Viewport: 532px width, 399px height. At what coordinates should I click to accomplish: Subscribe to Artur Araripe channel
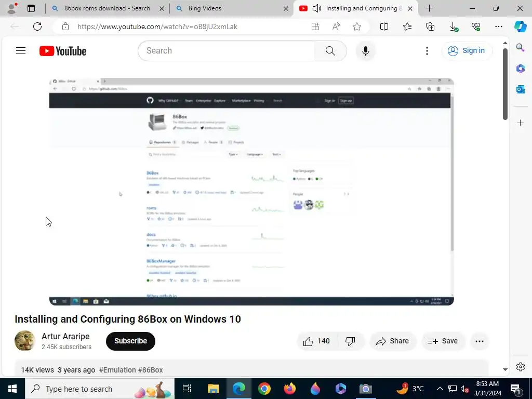pos(130,341)
